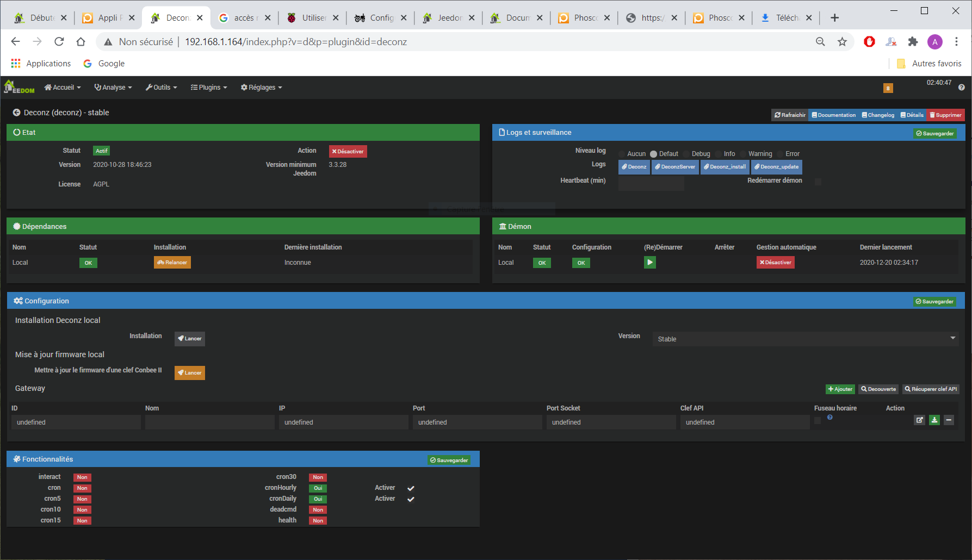Viewport: 972px width, 560px height.
Task: Click the Decouverte button
Action: pyautogui.click(x=878, y=389)
